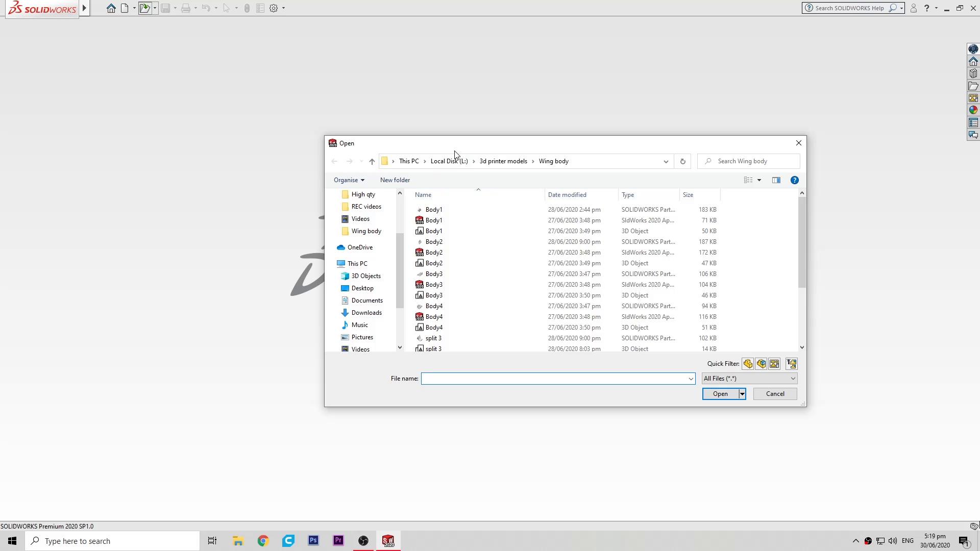Image resolution: width=980 pixels, height=551 pixels.
Task: Click This PC in the breadcrumb path
Action: (x=409, y=161)
